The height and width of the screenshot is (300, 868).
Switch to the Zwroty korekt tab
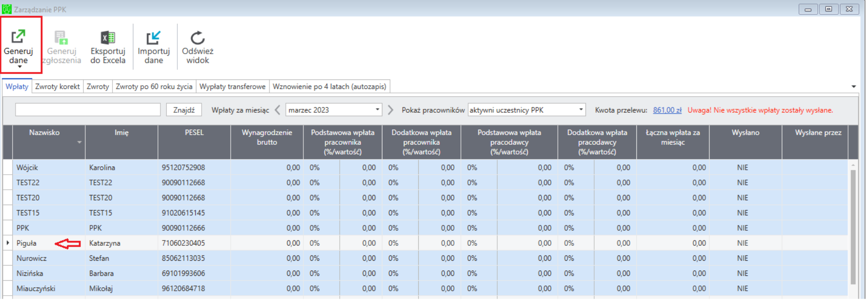(x=57, y=87)
